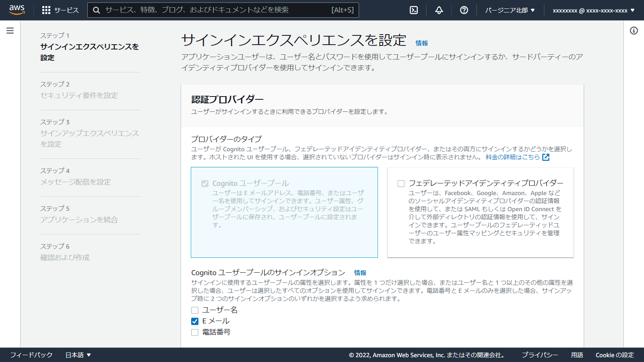Enable the ユーザー名 sign-in option

[x=195, y=310]
